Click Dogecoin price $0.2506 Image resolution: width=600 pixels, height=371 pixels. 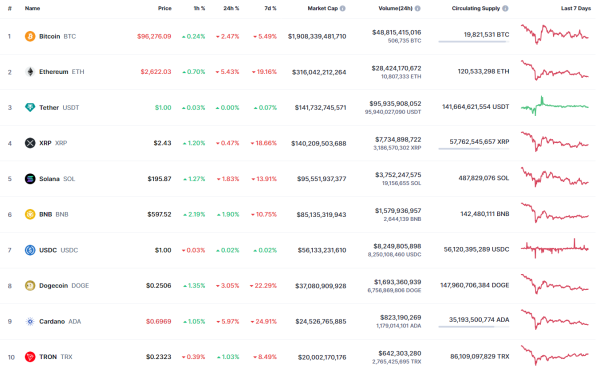click(159, 286)
